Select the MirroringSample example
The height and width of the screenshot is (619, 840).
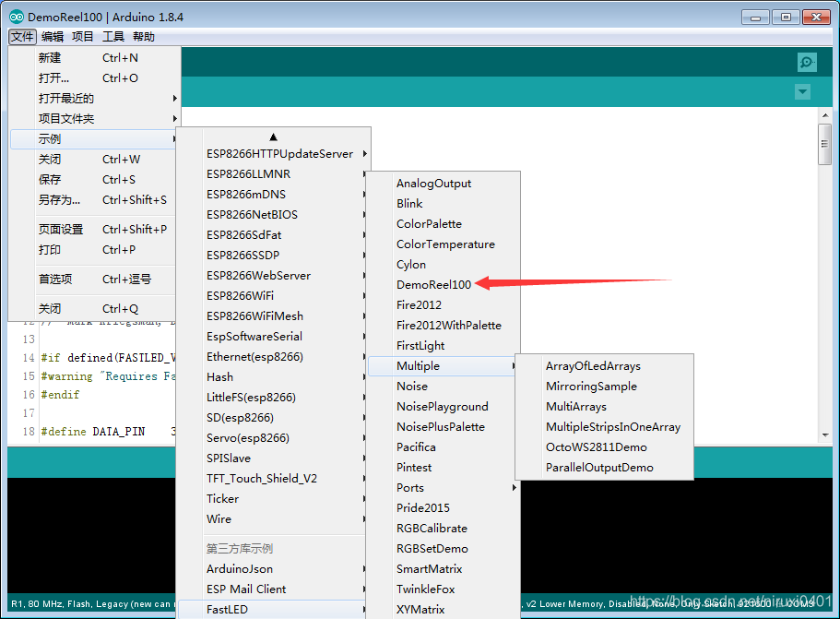click(604, 387)
